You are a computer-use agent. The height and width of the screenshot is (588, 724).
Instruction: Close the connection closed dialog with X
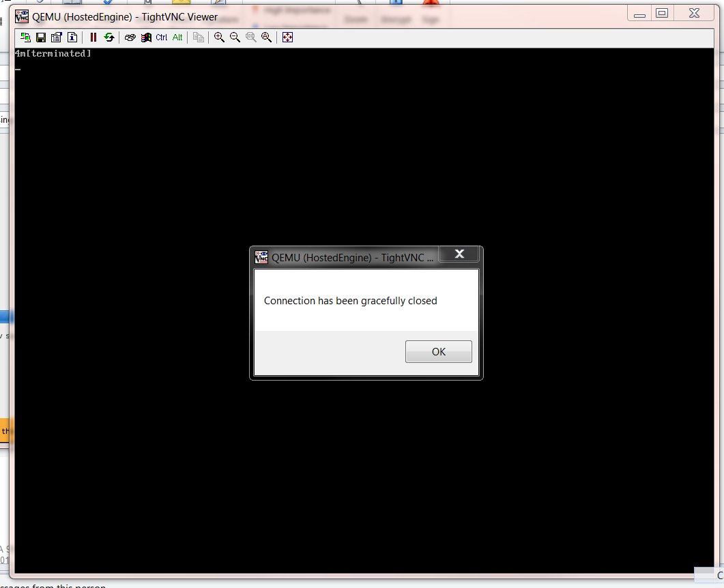click(x=459, y=254)
